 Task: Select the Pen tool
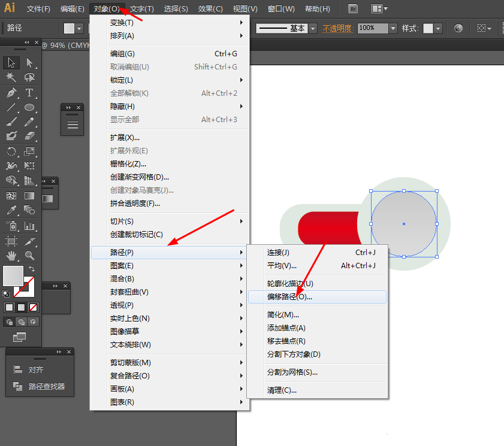(11, 93)
